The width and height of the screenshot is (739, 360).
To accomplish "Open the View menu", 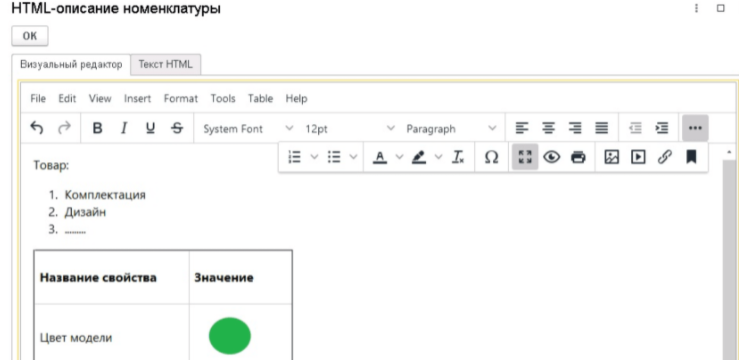I will click(100, 98).
